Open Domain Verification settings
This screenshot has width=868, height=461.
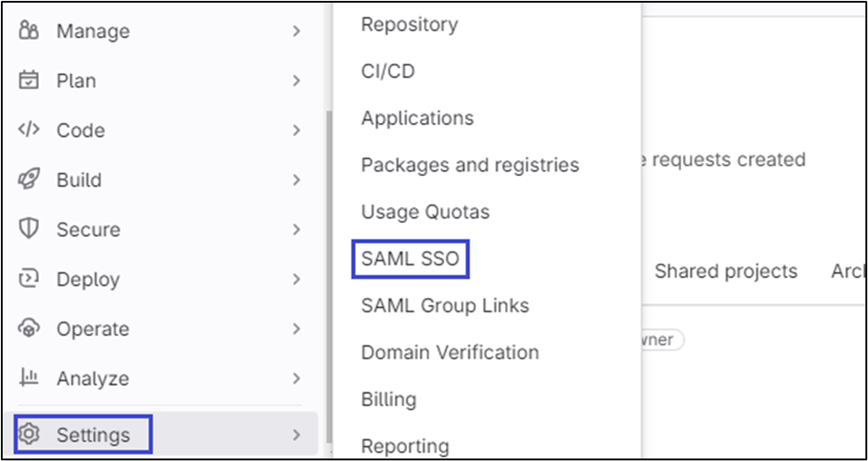pos(449,352)
